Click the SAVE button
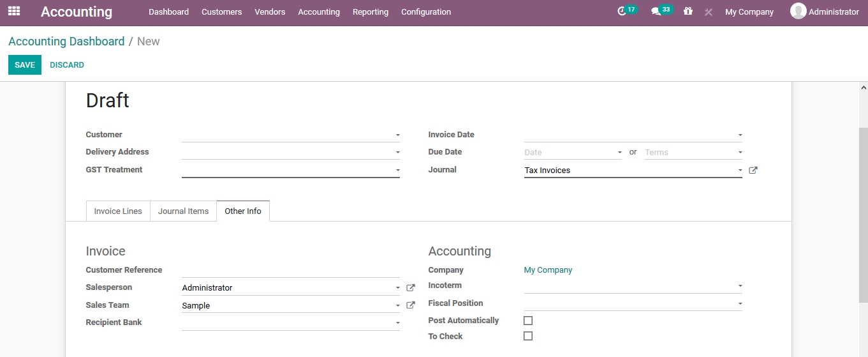 pos(25,65)
